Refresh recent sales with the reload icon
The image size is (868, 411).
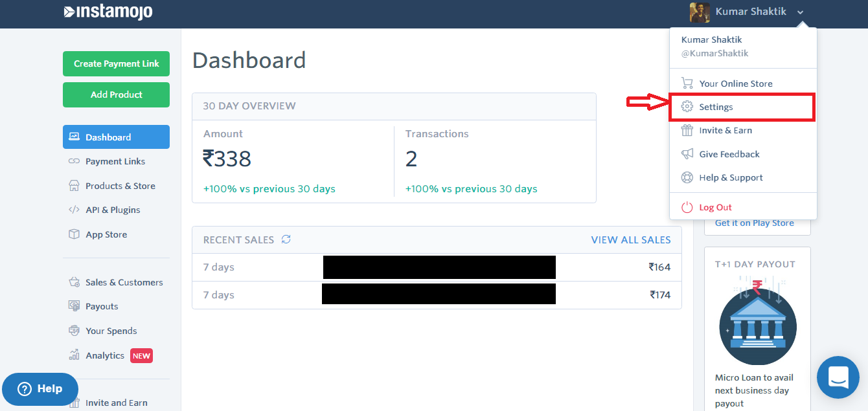point(286,239)
